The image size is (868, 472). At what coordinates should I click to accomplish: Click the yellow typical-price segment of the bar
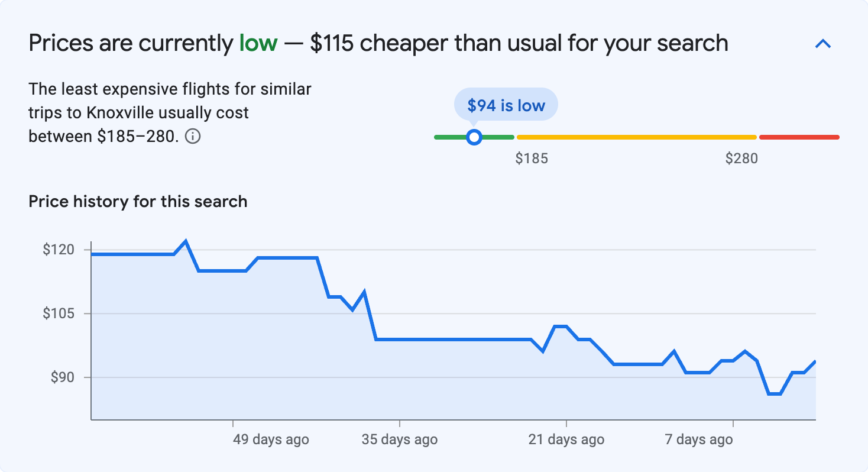coord(636,137)
